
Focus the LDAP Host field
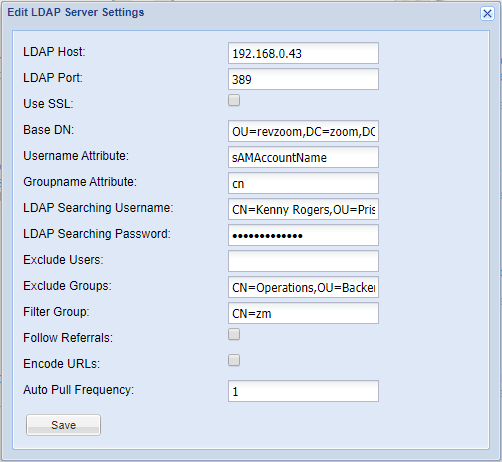click(303, 53)
